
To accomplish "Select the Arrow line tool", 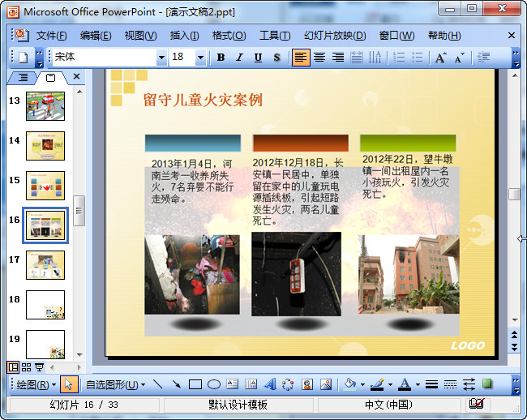I will pyautogui.click(x=176, y=384).
